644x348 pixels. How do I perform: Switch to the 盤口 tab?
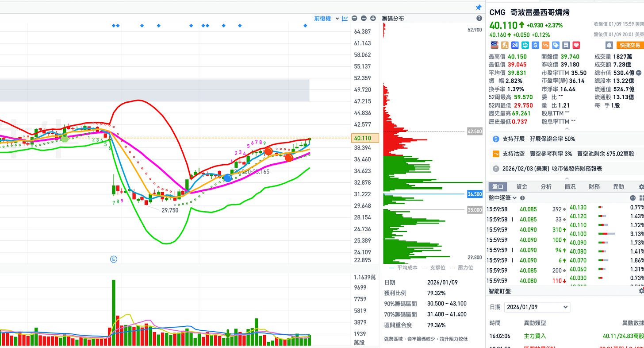[498, 187]
